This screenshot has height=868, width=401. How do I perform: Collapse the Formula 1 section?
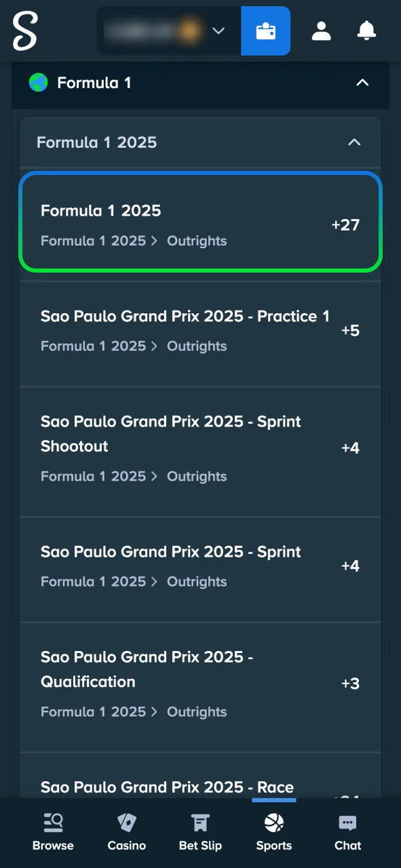[363, 82]
